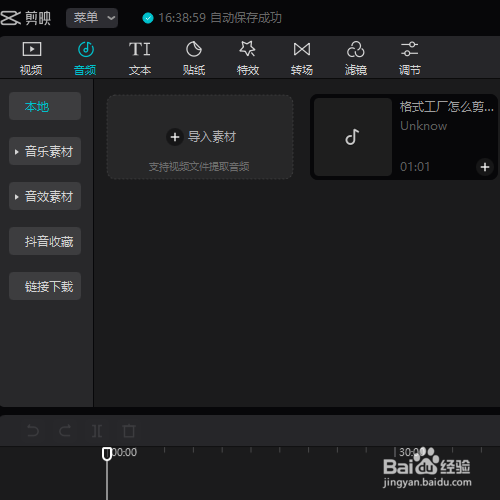Click the plus icon beside 导入素材

click(x=175, y=137)
